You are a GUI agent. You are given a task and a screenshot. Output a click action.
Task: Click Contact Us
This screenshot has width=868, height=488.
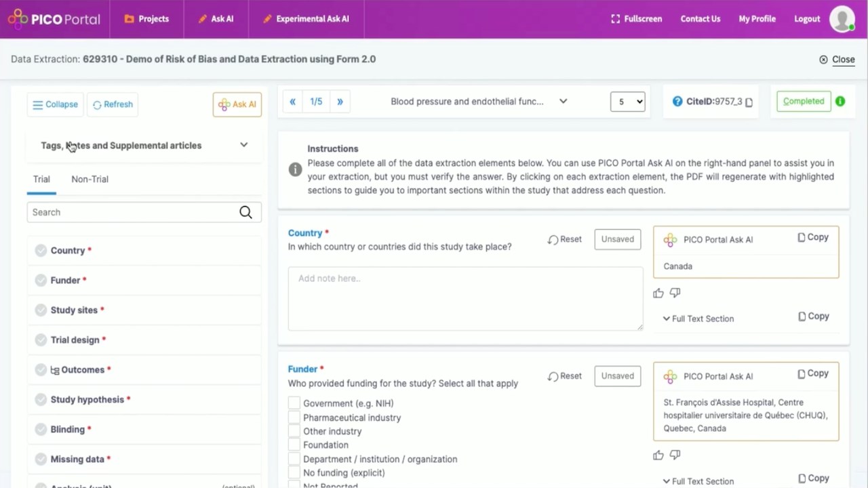click(701, 19)
